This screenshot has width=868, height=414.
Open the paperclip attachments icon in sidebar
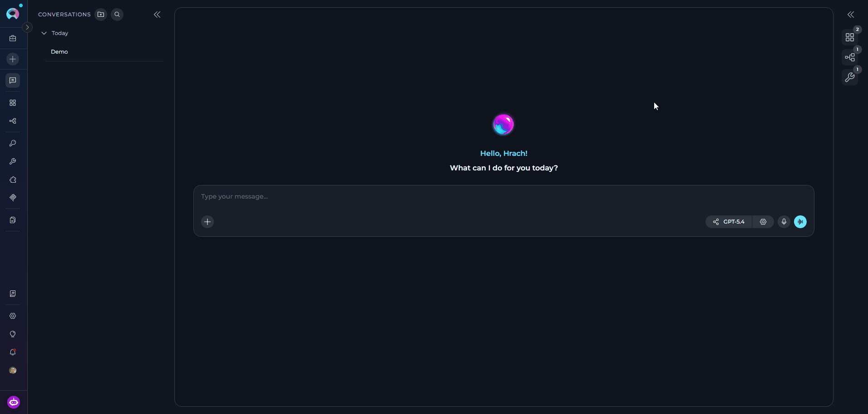[13, 198]
